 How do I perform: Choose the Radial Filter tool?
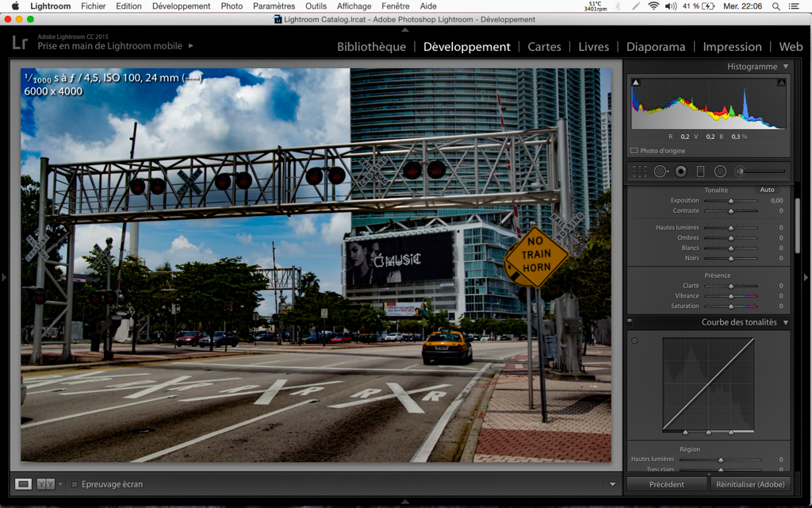[720, 171]
